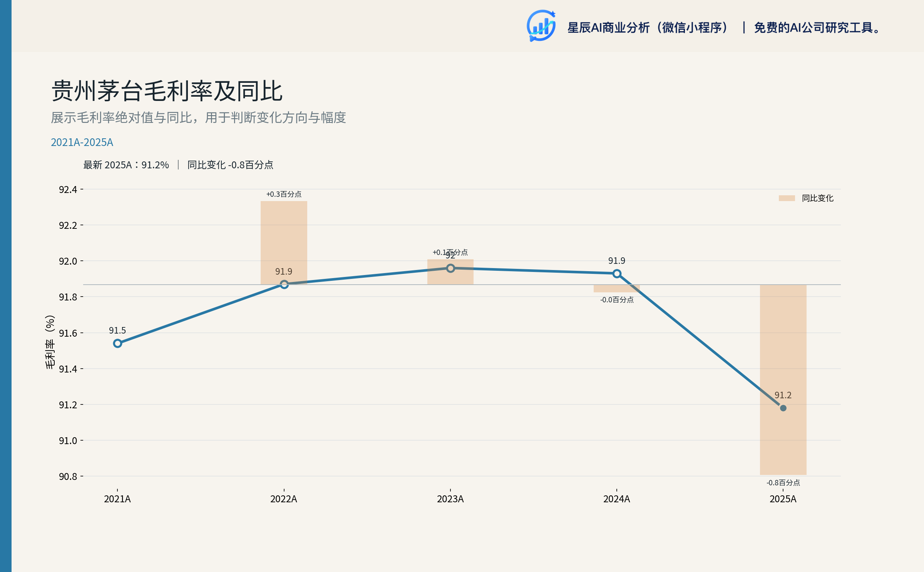Click the 91.6 y-axis tick label
Image resolution: width=924 pixels, height=572 pixels.
(68, 333)
